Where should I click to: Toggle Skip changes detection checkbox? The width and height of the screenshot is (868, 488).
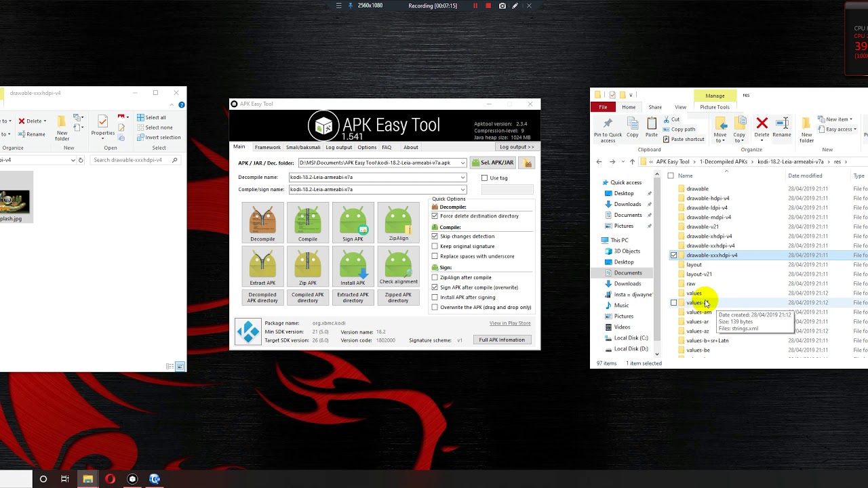[x=435, y=237]
